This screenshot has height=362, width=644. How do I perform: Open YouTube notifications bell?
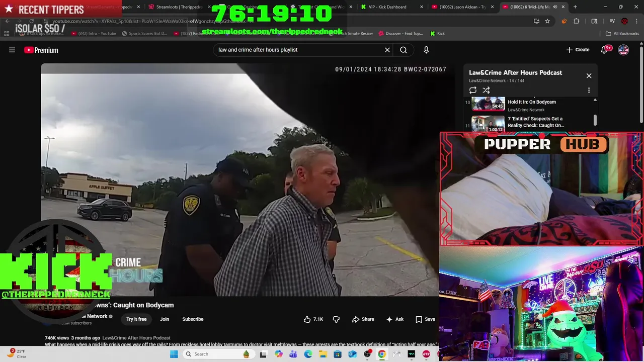[605, 50]
